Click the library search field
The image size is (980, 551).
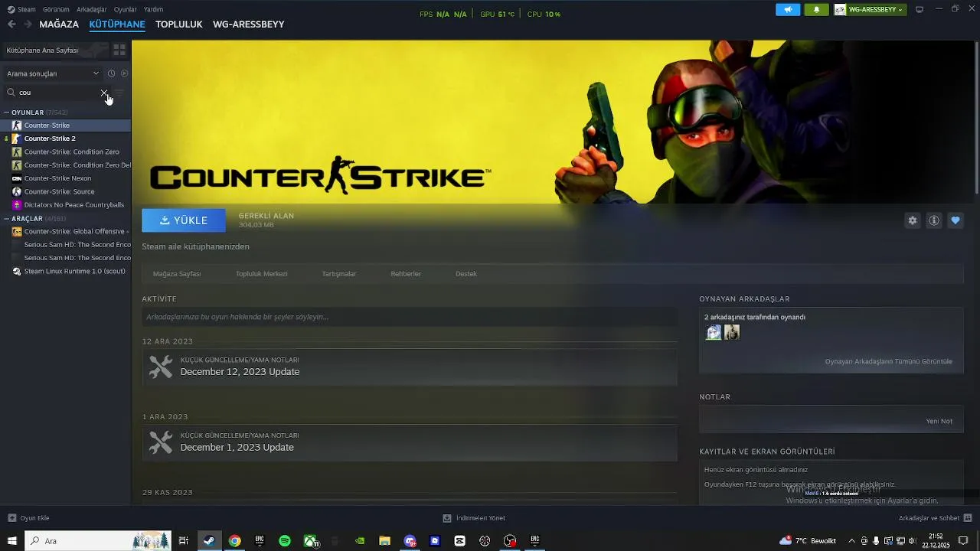pyautogui.click(x=57, y=93)
